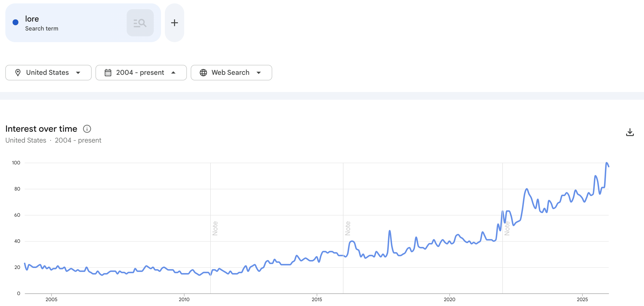This screenshot has height=306, width=644.
Task: Click the globe icon in search type
Action: point(203,73)
